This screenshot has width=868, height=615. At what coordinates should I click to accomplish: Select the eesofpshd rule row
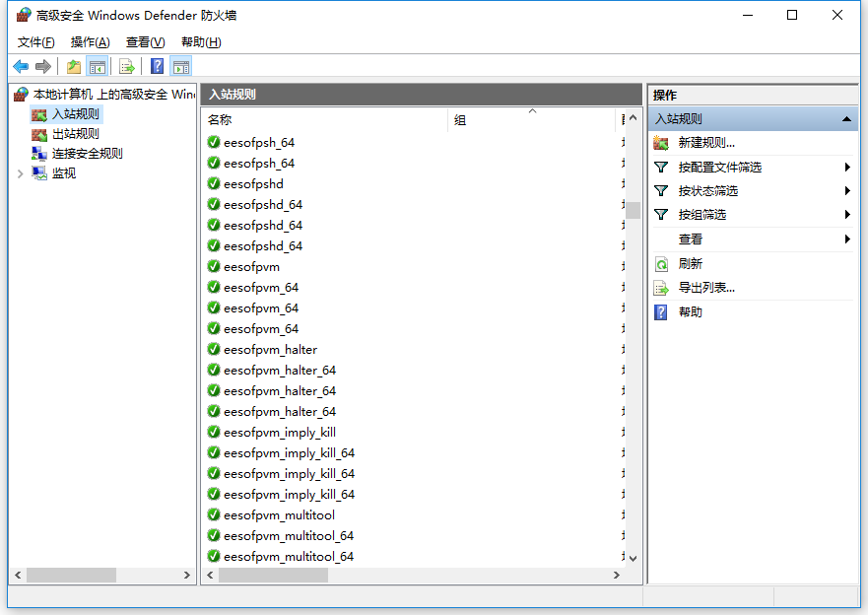pyautogui.click(x=415, y=183)
